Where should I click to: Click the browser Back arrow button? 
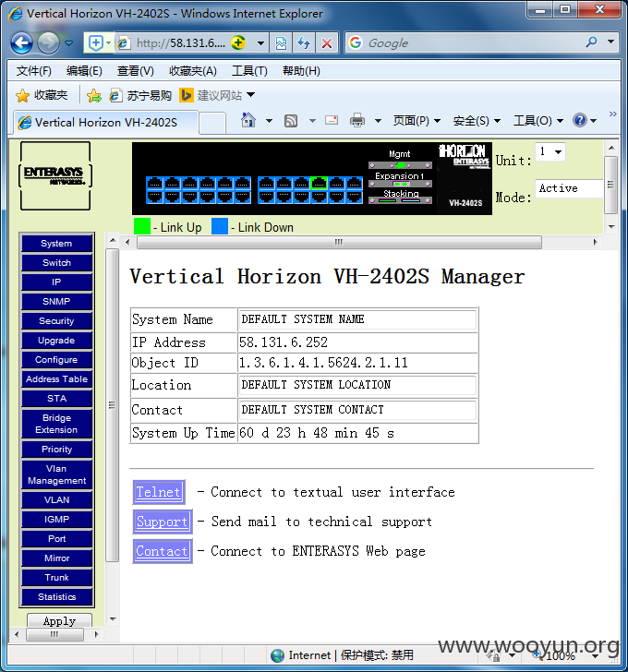click(x=21, y=42)
